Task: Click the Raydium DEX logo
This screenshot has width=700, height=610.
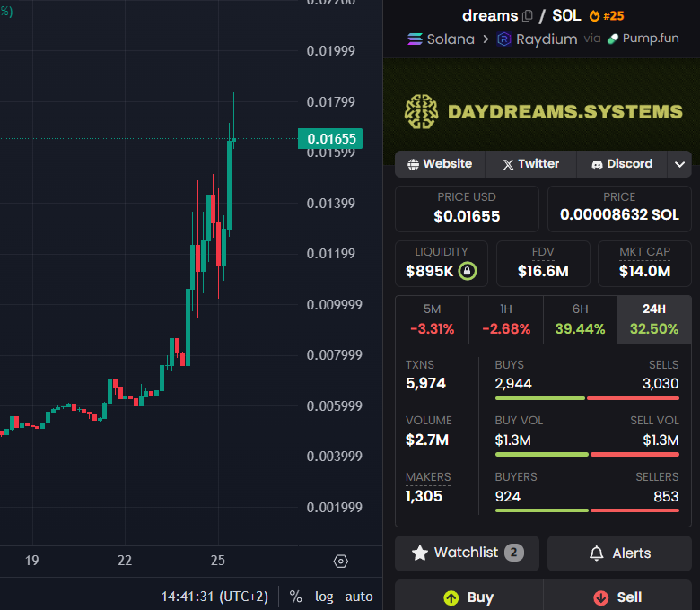Action: pyautogui.click(x=504, y=39)
